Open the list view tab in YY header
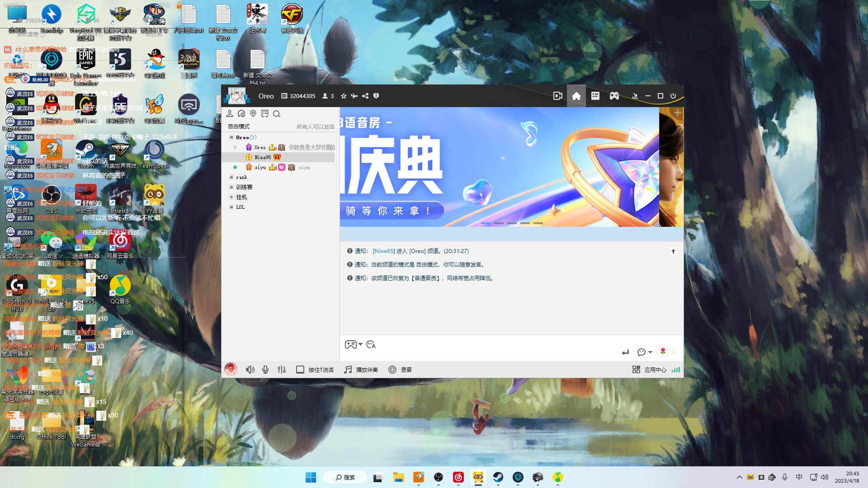 tap(595, 96)
